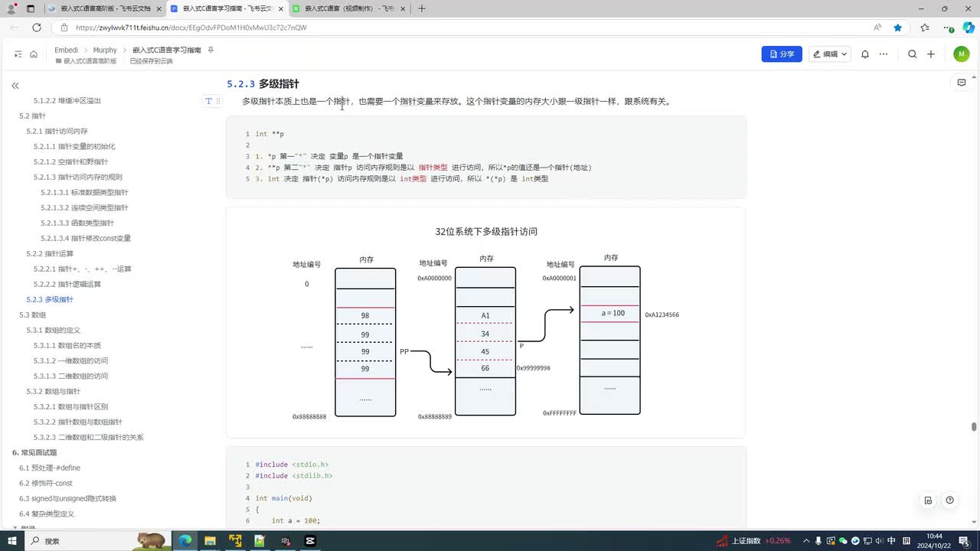This screenshot has height=551, width=980.
Task: Open Edge tab actions menu icon
Action: point(31,8)
